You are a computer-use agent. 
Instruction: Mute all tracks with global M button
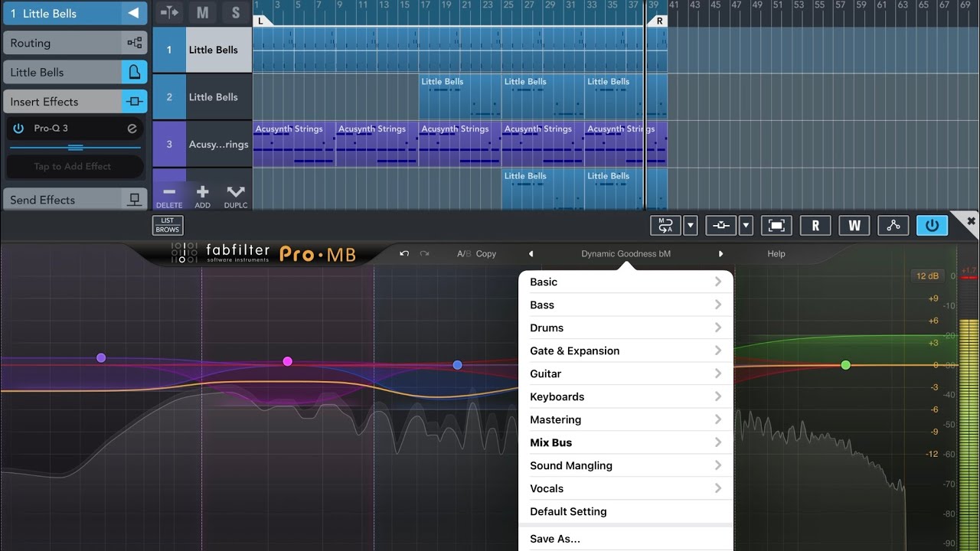tap(202, 12)
